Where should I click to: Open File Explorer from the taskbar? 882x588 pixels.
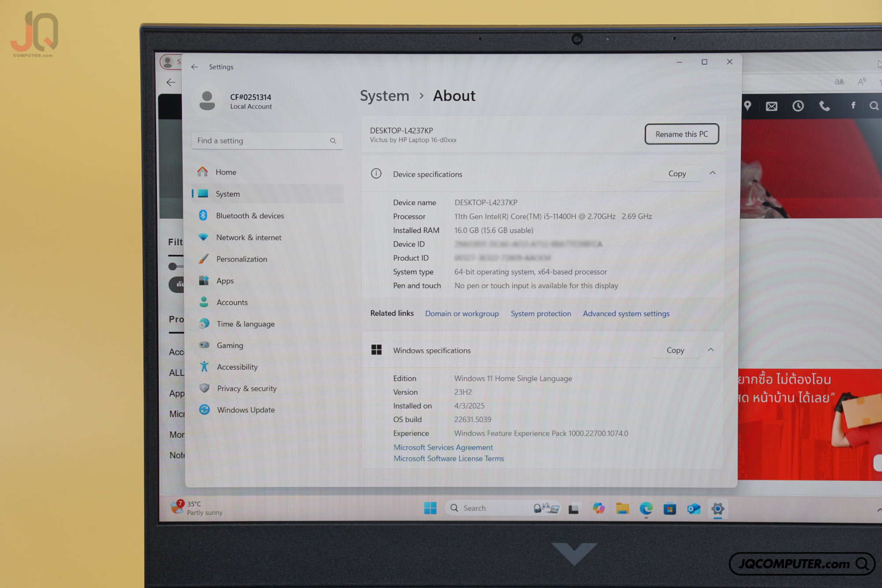(x=622, y=509)
